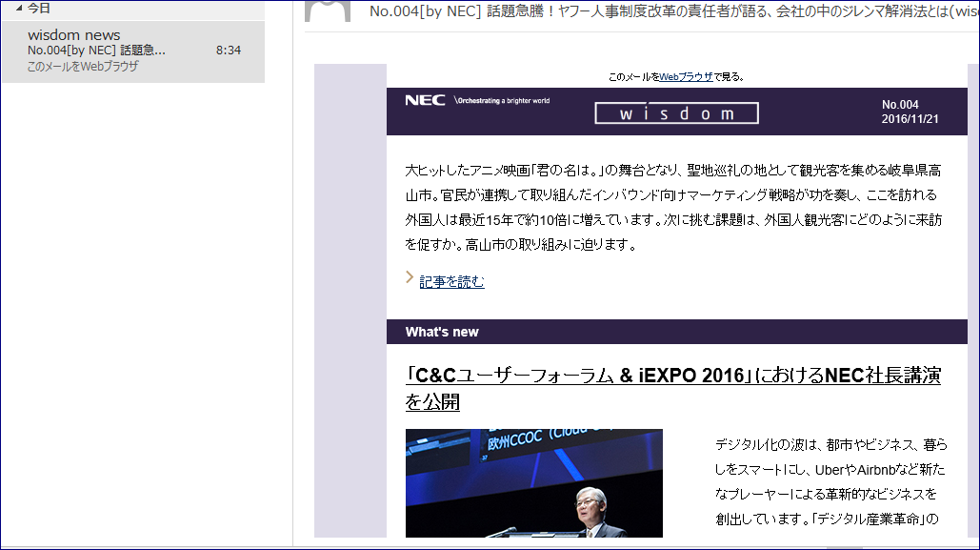Collapse the 今日 group expander arrow
The width and height of the screenshot is (980, 550).
pyautogui.click(x=19, y=9)
